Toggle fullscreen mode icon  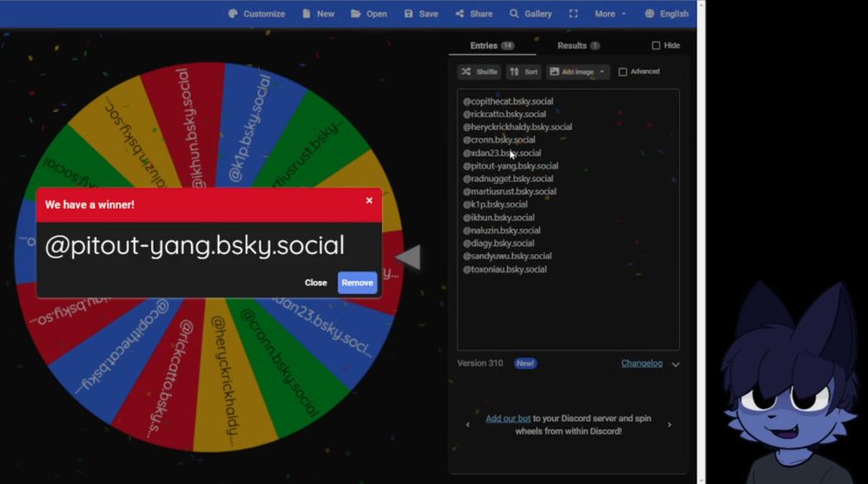coord(574,14)
